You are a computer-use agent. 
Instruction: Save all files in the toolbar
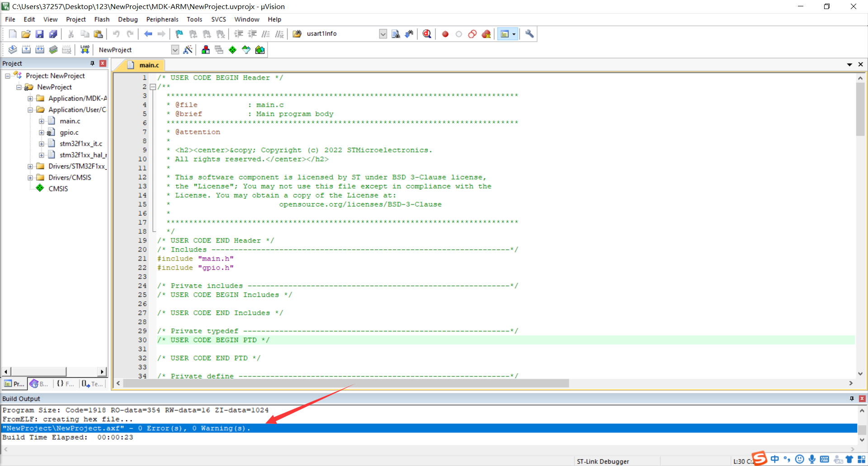(x=53, y=34)
